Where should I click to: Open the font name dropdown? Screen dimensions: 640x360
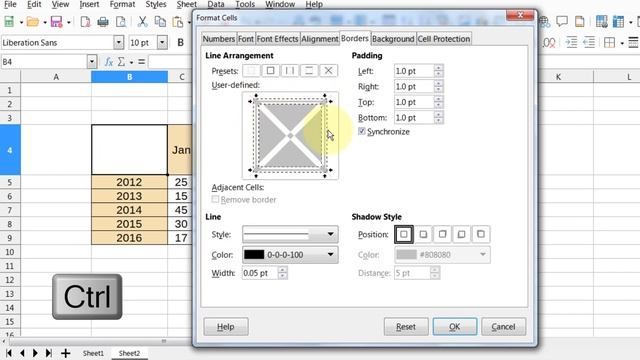coord(118,42)
